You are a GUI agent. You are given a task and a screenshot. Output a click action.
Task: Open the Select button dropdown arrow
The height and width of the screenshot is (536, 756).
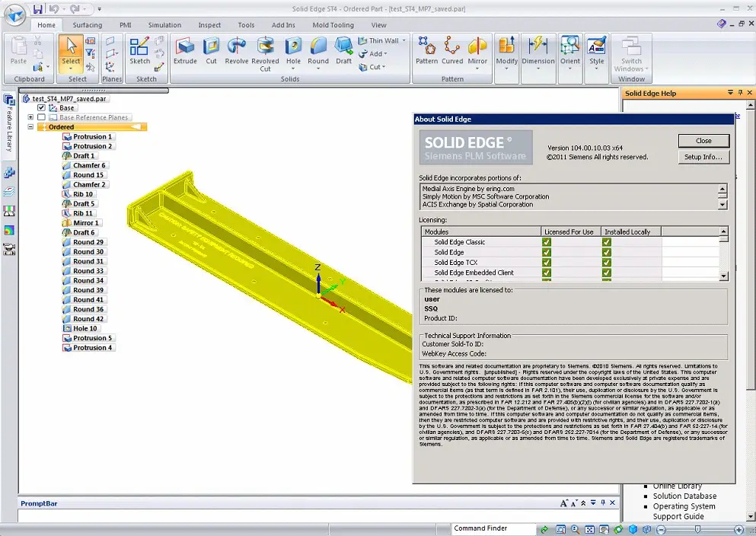pos(71,69)
